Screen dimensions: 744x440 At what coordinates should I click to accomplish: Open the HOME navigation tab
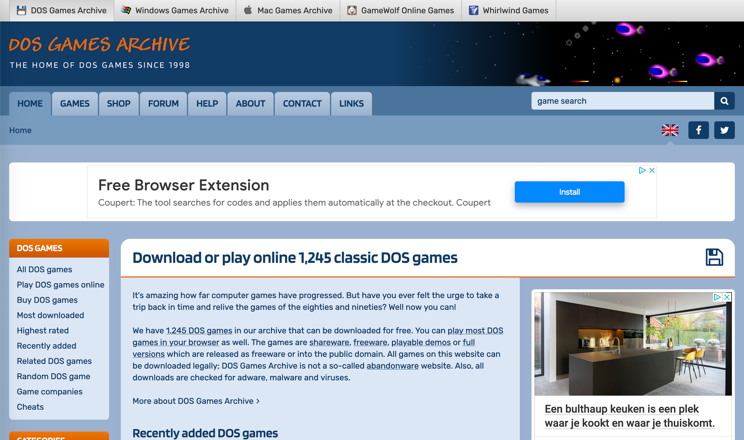[x=30, y=103]
